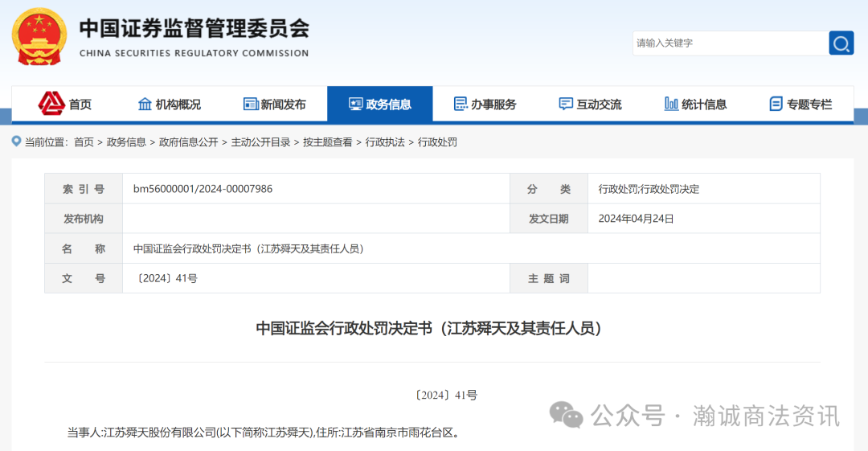Open 行政处罚 breadcrumb link
868x451 pixels.
tap(437, 142)
